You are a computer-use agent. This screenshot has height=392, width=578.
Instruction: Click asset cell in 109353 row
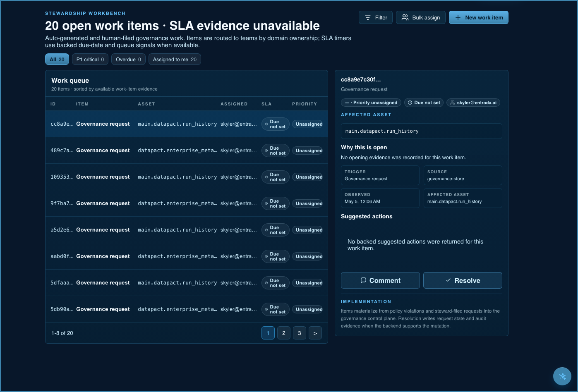(x=177, y=177)
